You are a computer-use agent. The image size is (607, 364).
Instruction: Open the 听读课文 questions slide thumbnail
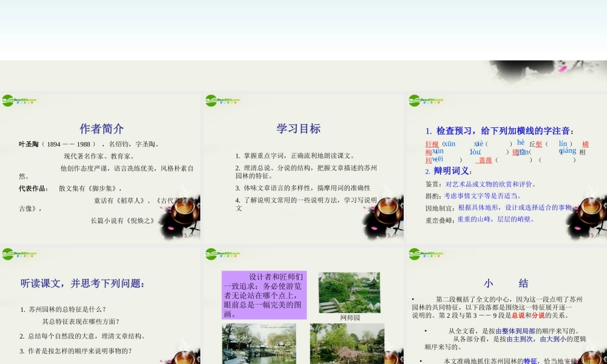[x=100, y=306]
